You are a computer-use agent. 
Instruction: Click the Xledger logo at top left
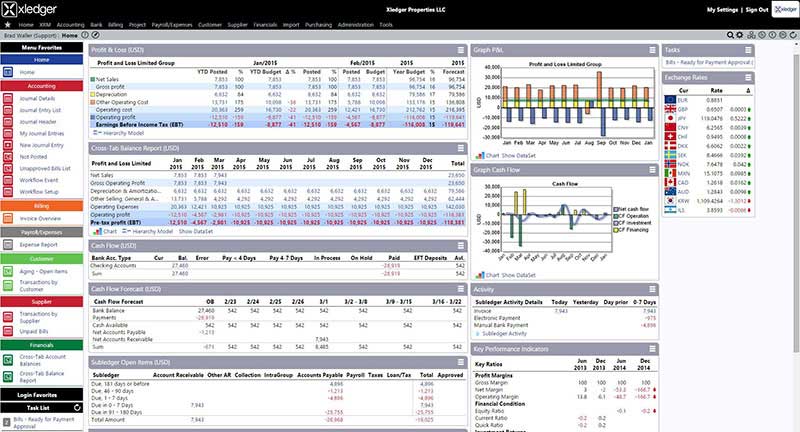click(30, 9)
